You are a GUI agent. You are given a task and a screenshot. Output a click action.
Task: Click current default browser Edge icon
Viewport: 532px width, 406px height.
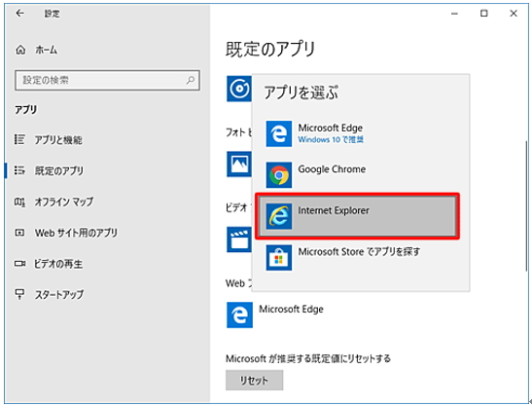click(x=239, y=314)
